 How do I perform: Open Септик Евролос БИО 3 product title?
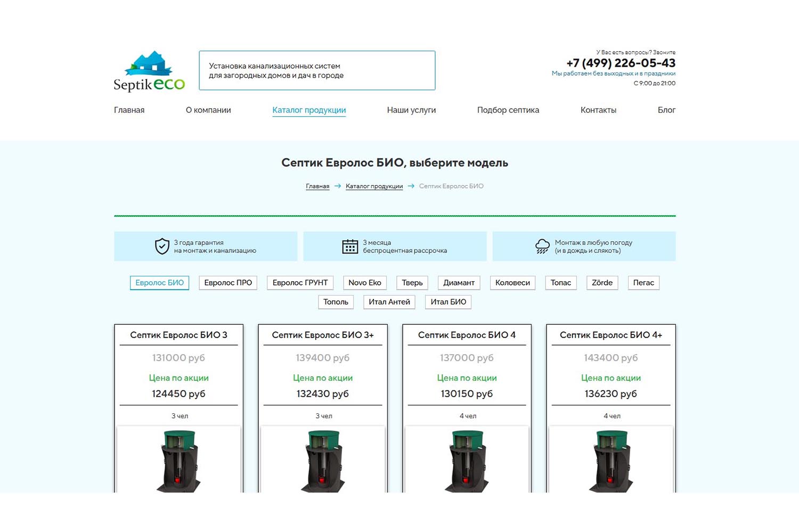click(178, 335)
